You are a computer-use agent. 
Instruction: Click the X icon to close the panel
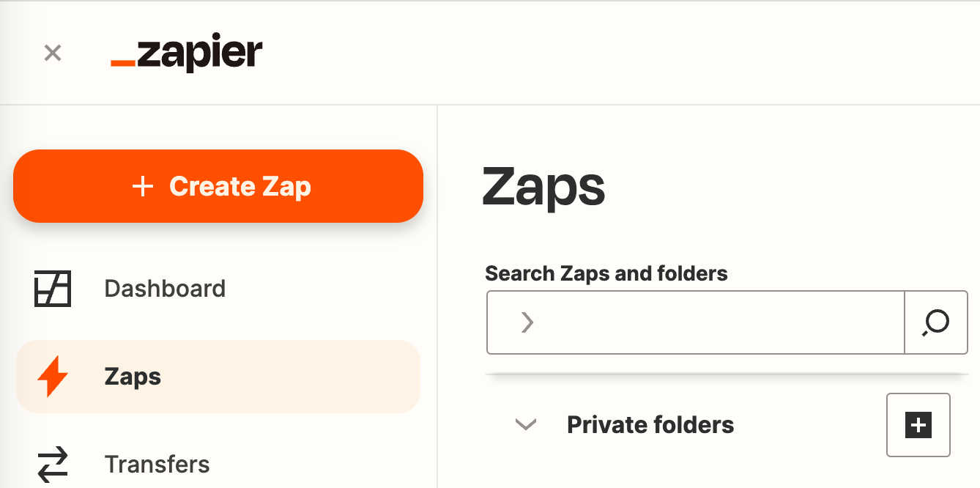(x=52, y=53)
